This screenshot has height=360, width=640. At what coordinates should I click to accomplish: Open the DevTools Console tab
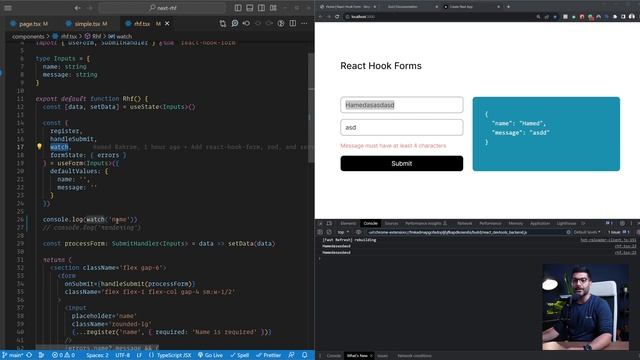pyautogui.click(x=370, y=223)
